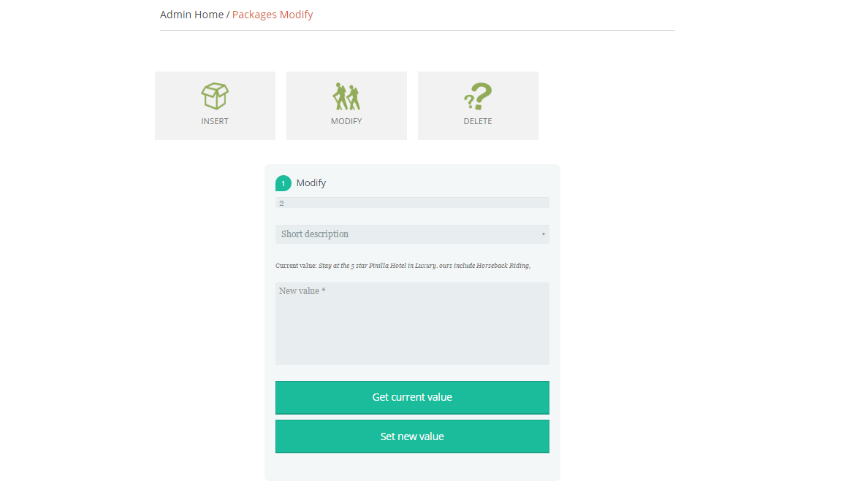This screenshot has width=868, height=481.
Task: Go to Admin Home breadcrumb link
Action: point(191,15)
